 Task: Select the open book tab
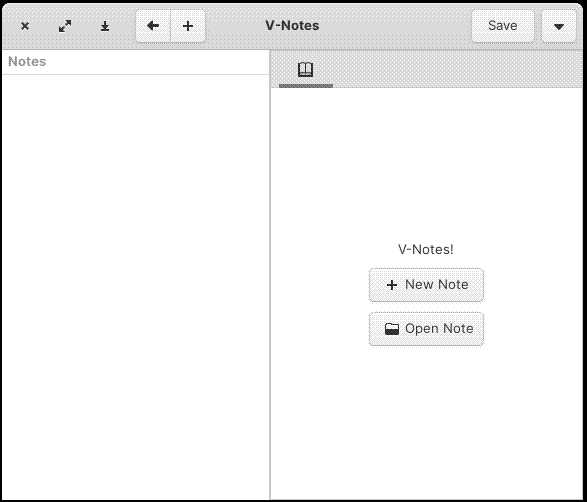pyautogui.click(x=305, y=70)
